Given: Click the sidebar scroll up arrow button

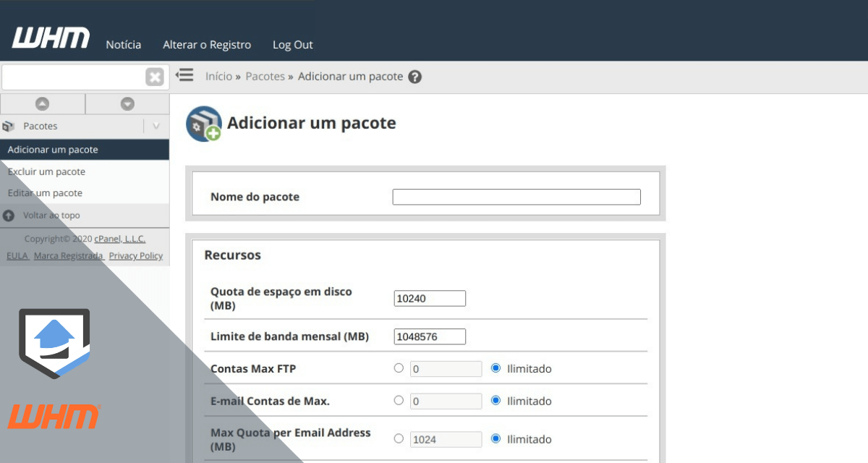Looking at the screenshot, I should click(43, 103).
